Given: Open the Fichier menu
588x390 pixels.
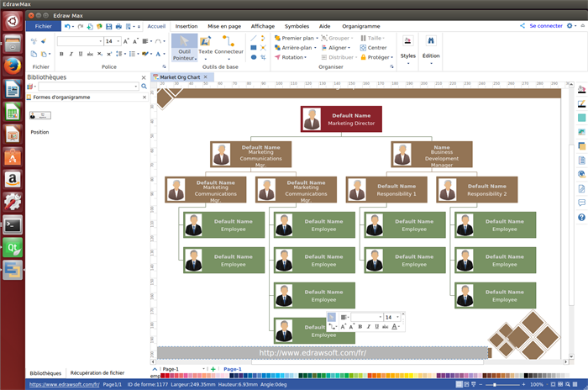Looking at the screenshot, I should 44,26.
